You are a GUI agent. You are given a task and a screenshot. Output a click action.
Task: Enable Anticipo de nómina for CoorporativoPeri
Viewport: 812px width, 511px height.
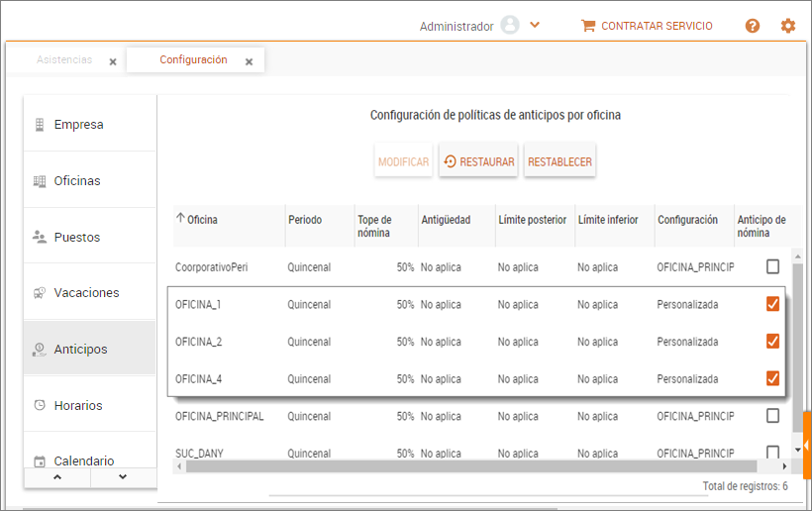pyautogui.click(x=772, y=266)
